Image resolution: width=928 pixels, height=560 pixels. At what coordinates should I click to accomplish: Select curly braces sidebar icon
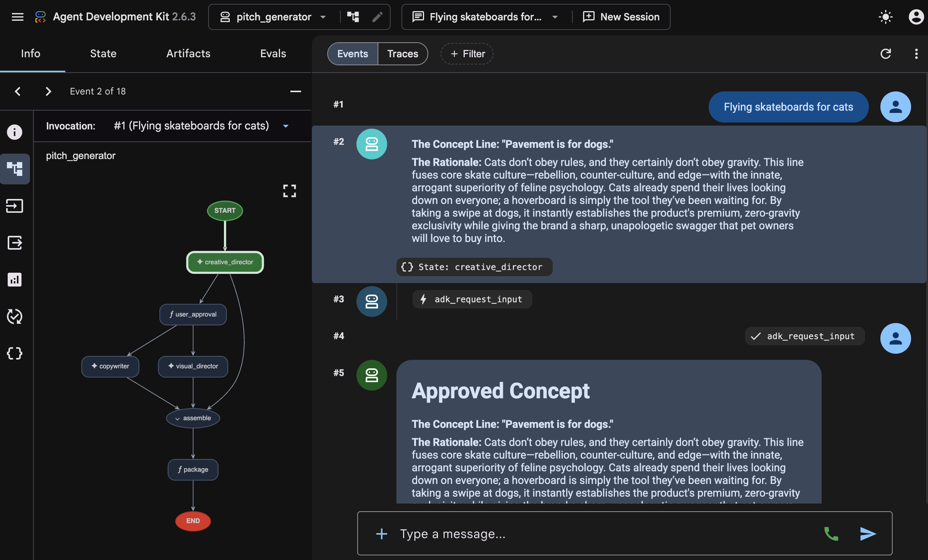click(15, 353)
